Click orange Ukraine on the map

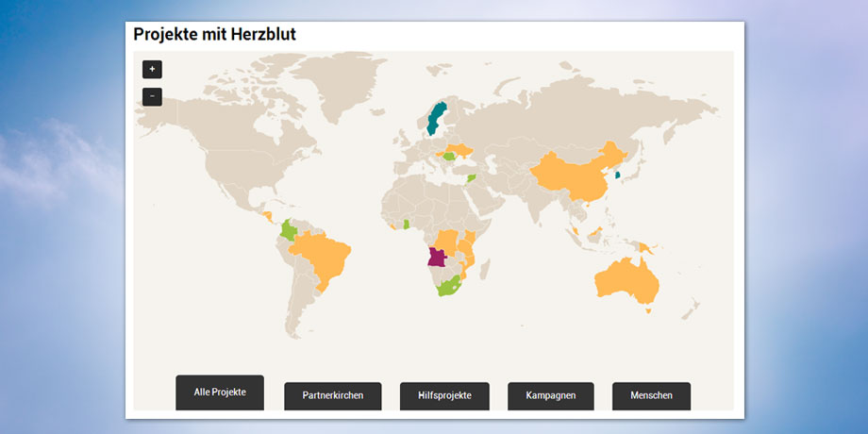point(462,151)
